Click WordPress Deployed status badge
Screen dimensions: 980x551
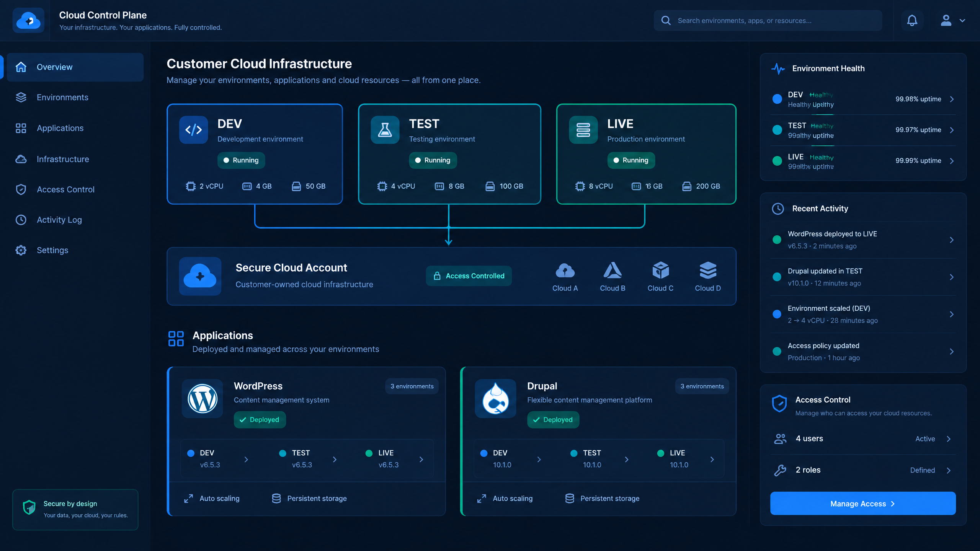(260, 420)
